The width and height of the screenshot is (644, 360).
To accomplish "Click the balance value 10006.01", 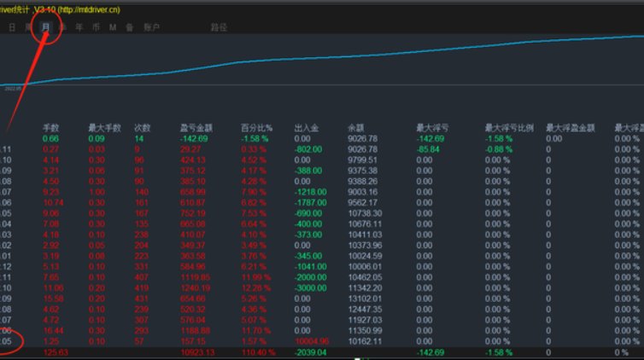I will pyautogui.click(x=365, y=266).
